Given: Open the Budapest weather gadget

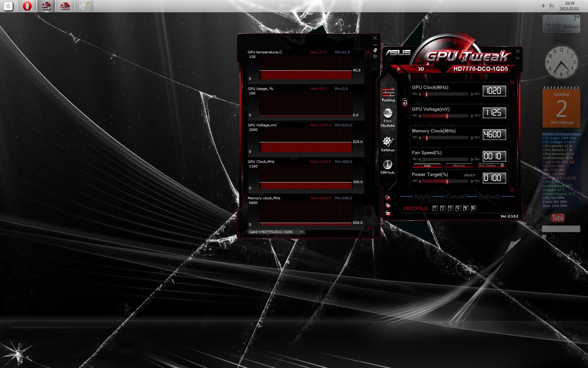Looking at the screenshot, I should point(561,24).
